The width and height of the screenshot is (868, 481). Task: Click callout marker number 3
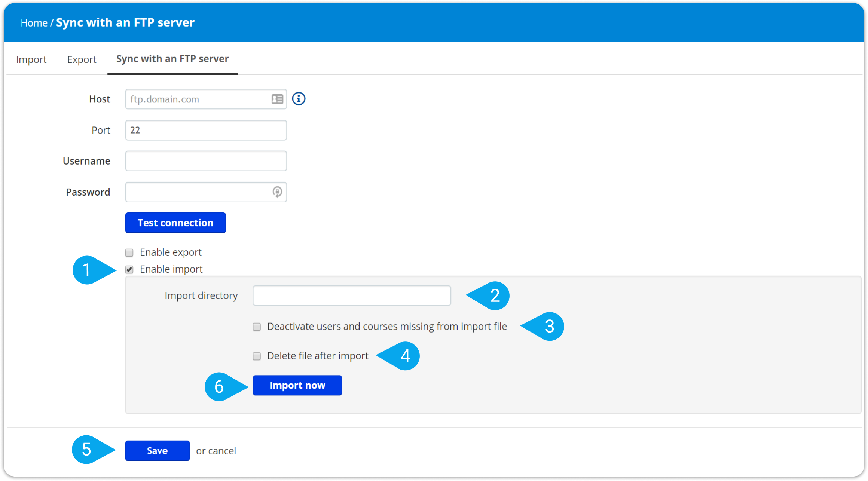pos(549,327)
